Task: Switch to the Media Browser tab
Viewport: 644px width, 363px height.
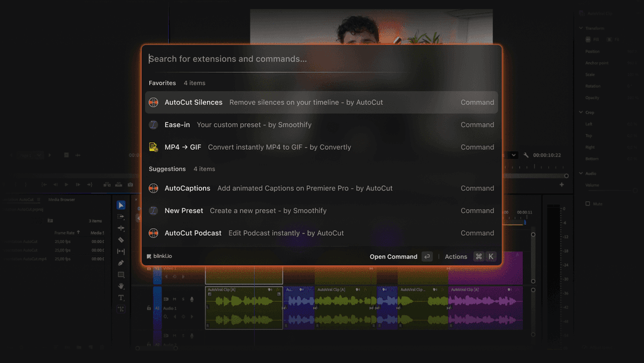Action: [x=61, y=199]
